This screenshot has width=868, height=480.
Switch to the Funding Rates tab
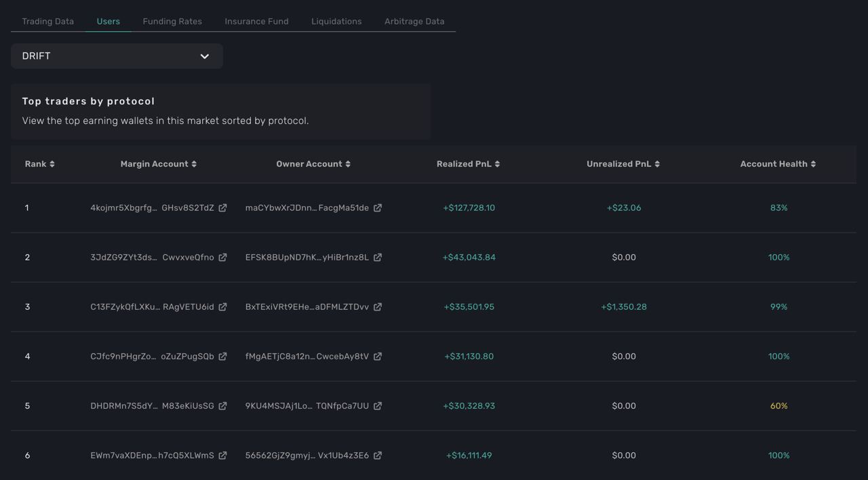172,22
